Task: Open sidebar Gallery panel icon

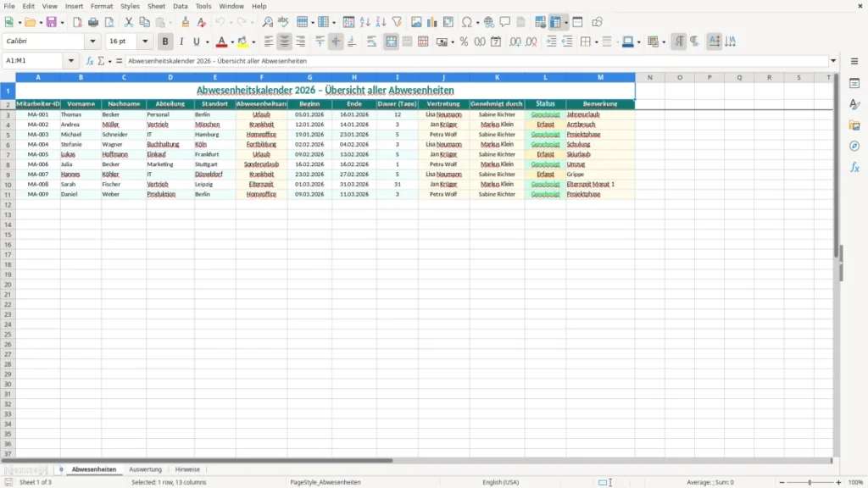Action: (x=854, y=125)
